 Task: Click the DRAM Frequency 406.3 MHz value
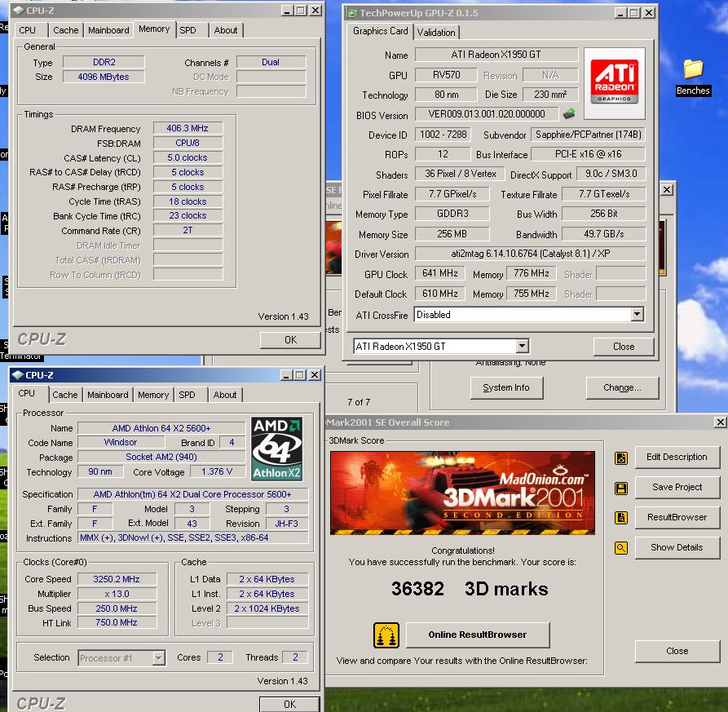coord(188,128)
